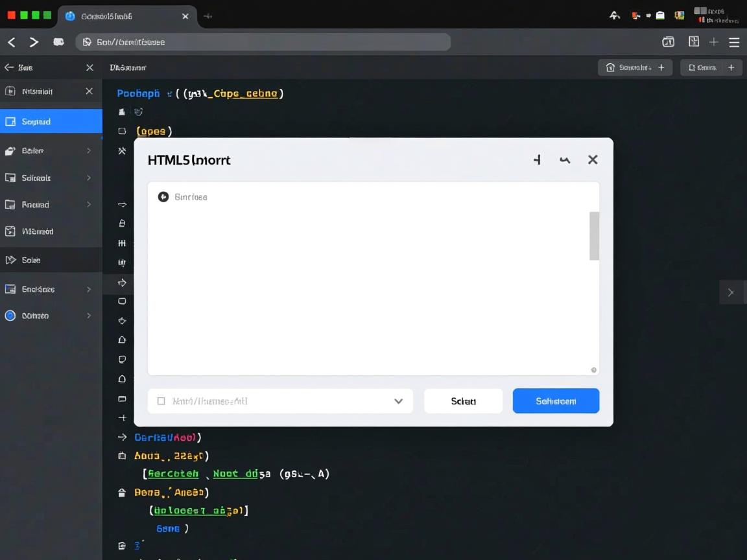Switch to the open browser tab
Viewport: 747px width, 560px height.
[x=123, y=16]
